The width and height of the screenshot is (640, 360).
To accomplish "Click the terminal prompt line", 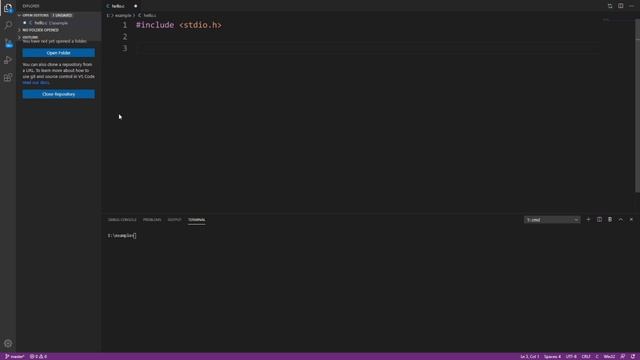I will click(122, 236).
